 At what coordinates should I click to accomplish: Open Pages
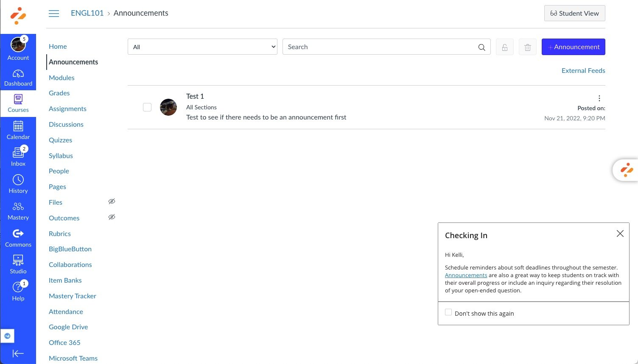click(57, 187)
